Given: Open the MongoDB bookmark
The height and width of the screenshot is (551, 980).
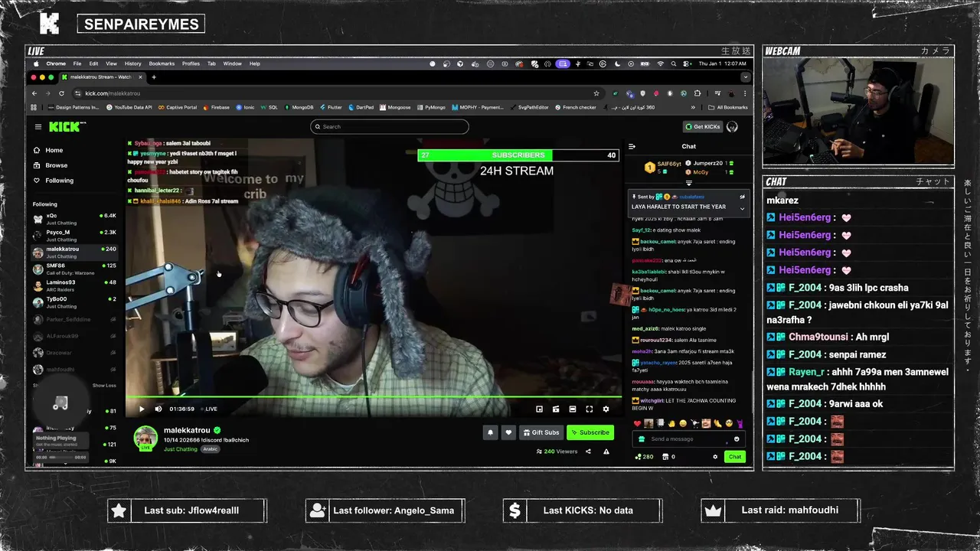Looking at the screenshot, I should pos(299,107).
